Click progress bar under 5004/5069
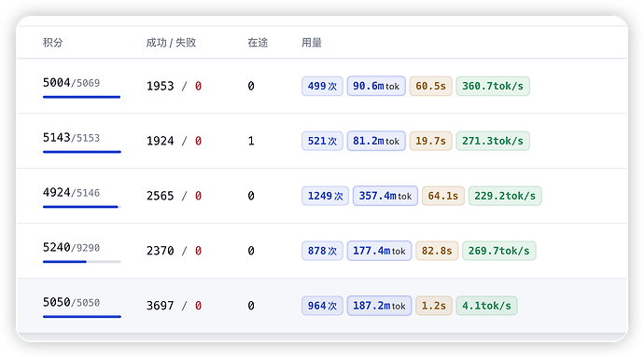Screen dimensions: 644x357 [x=82, y=97]
